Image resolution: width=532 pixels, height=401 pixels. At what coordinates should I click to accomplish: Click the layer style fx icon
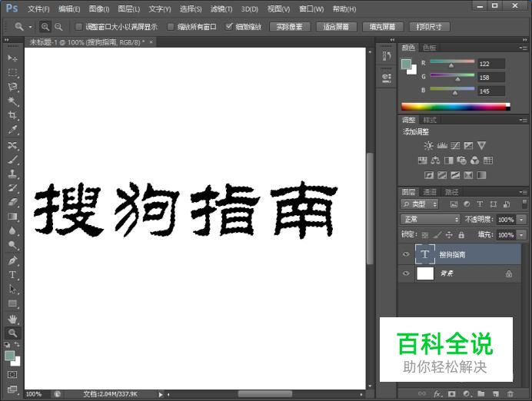click(x=437, y=394)
